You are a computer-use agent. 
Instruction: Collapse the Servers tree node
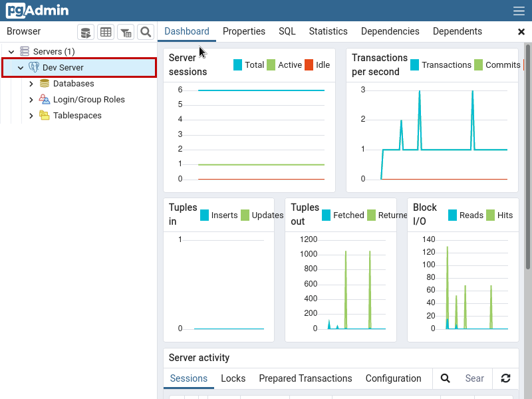(x=11, y=51)
